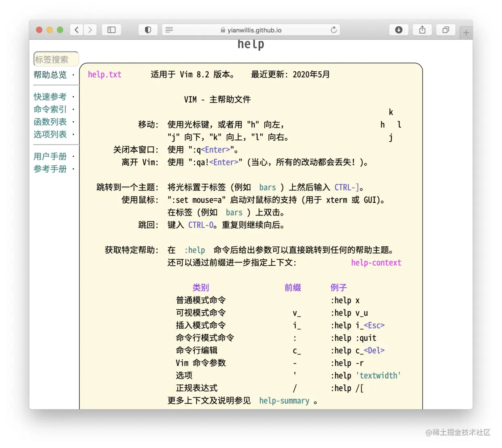Click the CTRL-O link
Viewport: 502px width, 448px height.
[x=201, y=225]
